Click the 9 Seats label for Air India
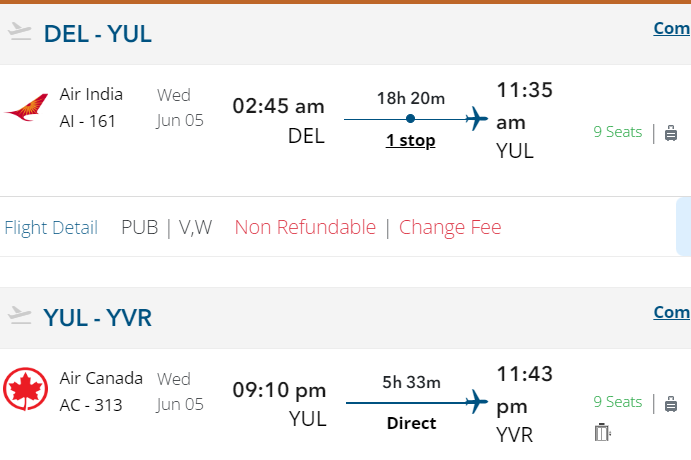This screenshot has width=691, height=460. (617, 132)
